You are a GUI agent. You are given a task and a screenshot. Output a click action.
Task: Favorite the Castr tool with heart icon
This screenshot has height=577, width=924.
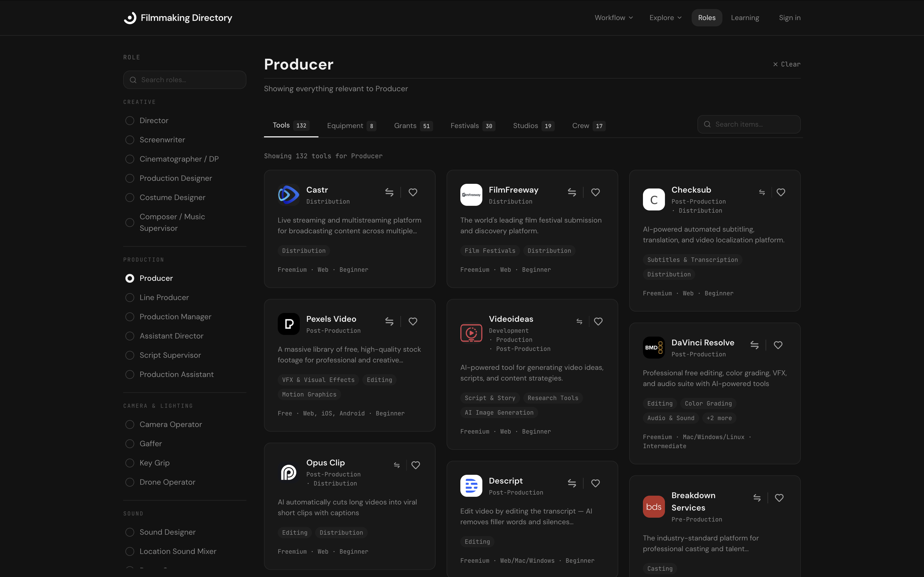coord(413,192)
